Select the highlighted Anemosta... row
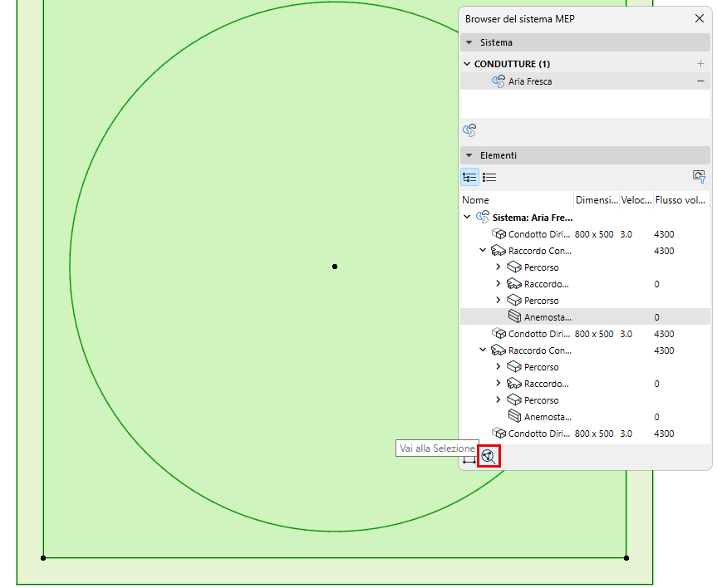 [585, 317]
